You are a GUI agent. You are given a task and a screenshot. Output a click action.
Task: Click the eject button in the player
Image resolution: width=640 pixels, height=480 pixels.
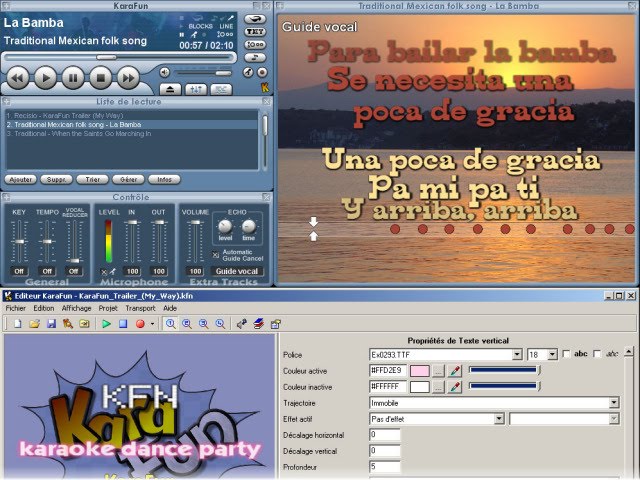(170, 89)
